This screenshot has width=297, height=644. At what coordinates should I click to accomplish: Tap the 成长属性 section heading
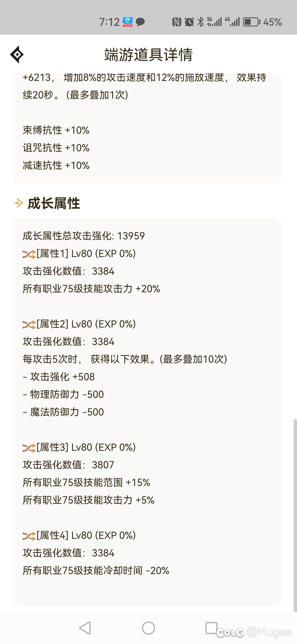[x=54, y=203]
